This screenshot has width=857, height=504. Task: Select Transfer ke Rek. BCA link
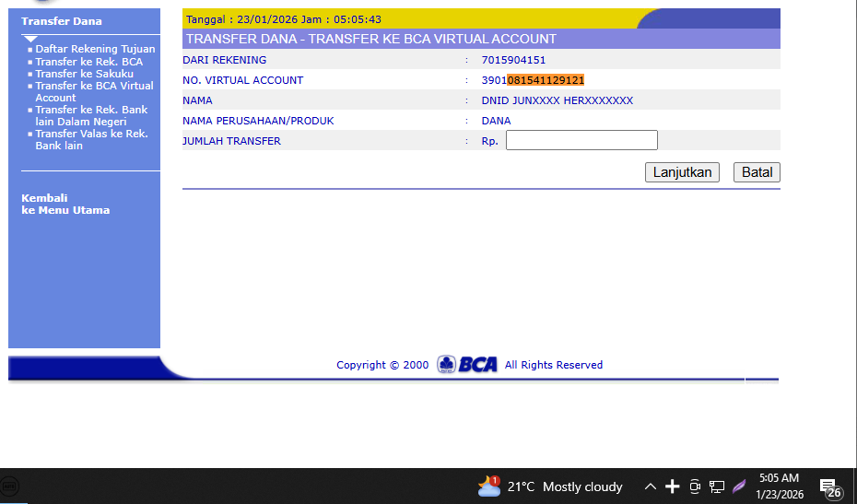tap(89, 62)
